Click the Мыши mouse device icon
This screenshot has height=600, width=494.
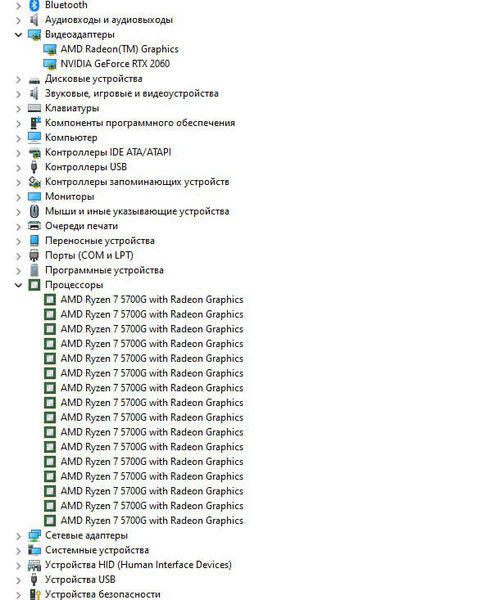pos(34,211)
